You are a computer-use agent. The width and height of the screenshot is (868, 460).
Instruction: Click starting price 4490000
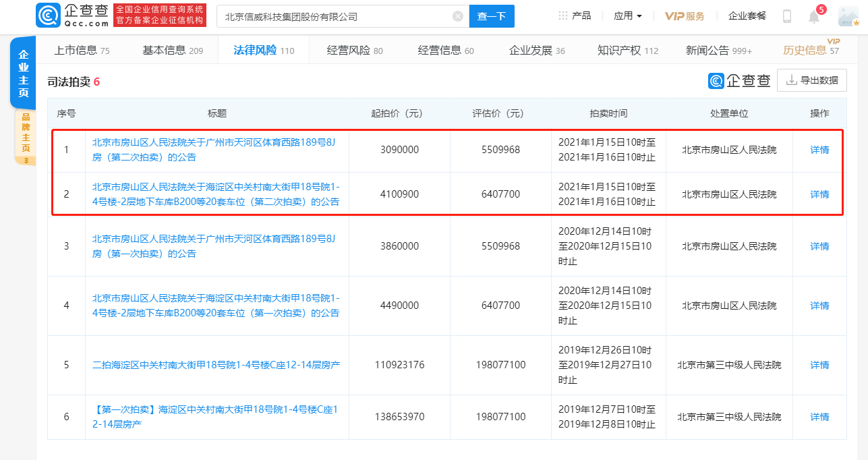(399, 306)
